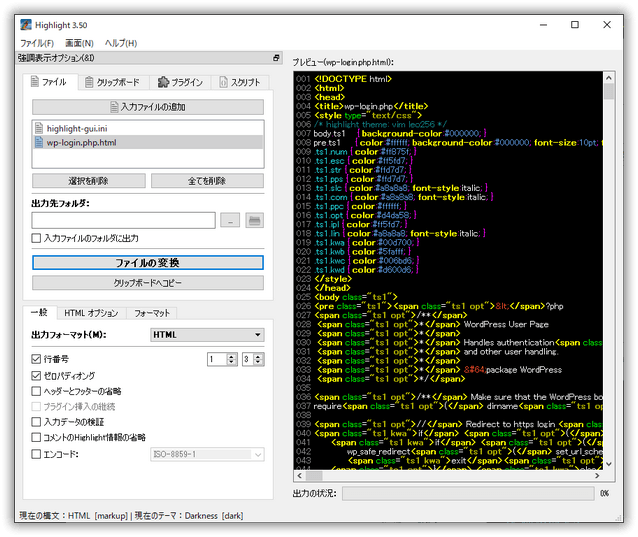Viewport: 638px width, 537px height.
Task: Click the output folder drawer icon button
Action: click(255, 219)
